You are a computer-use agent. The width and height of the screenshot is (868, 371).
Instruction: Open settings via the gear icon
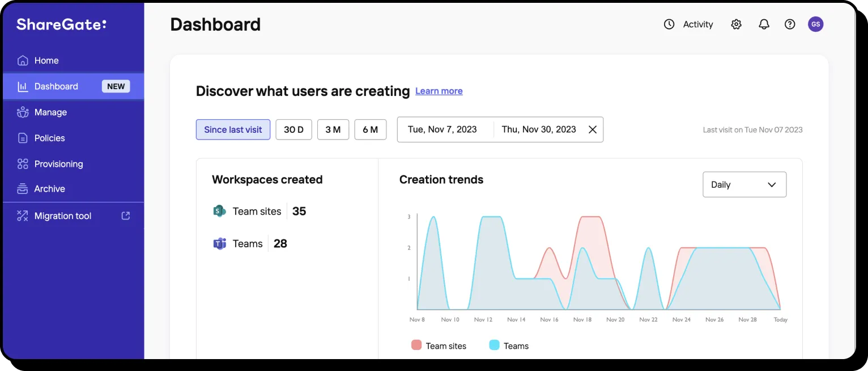(736, 24)
